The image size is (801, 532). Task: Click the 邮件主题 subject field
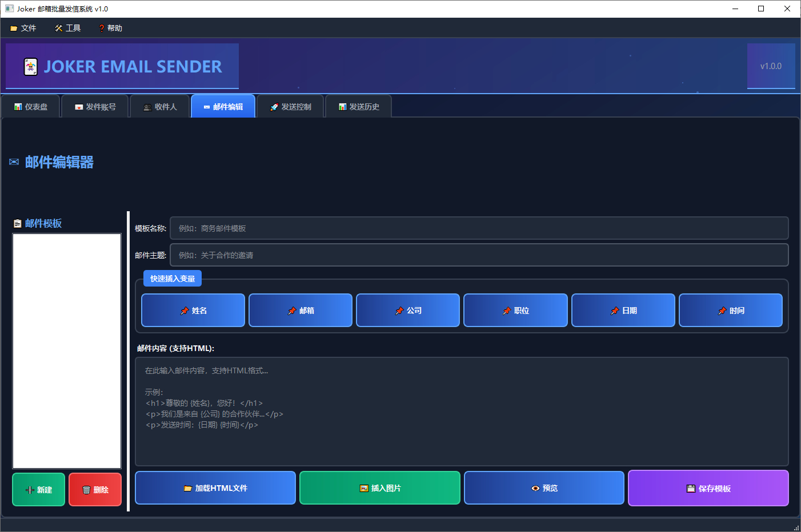click(x=479, y=255)
